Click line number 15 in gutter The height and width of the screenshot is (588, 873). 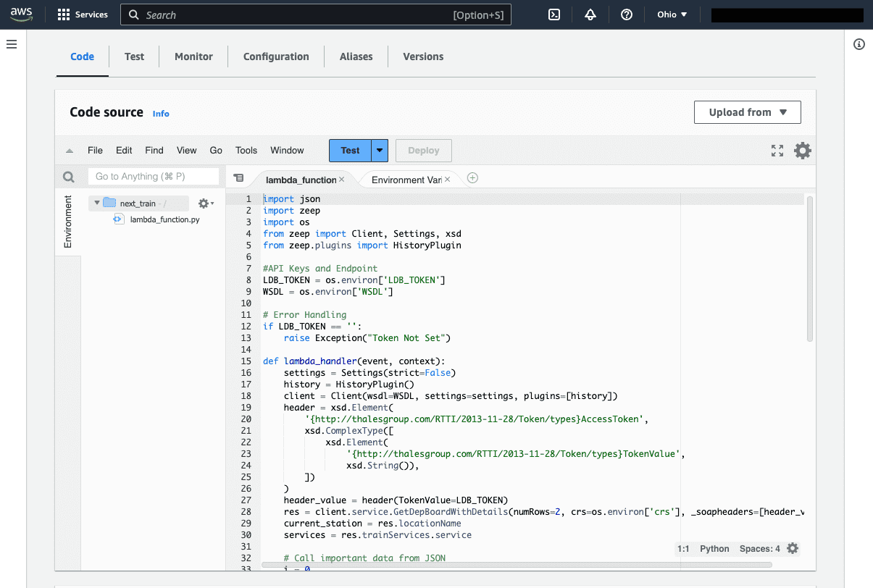tap(246, 361)
